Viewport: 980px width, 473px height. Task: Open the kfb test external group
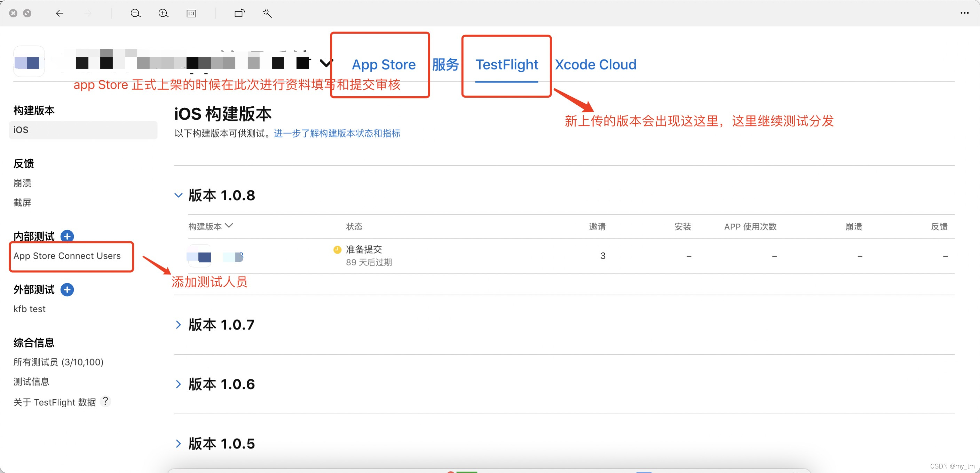(29, 309)
